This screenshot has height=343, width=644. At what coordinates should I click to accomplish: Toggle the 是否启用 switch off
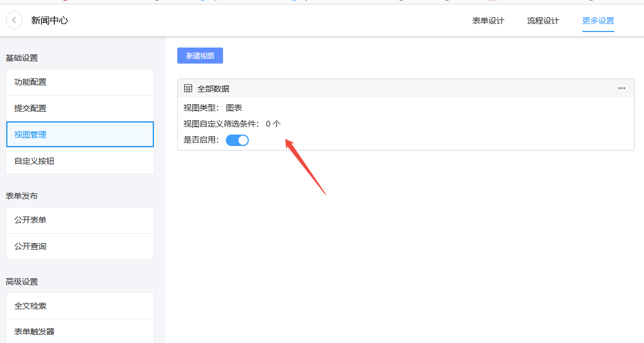(237, 140)
